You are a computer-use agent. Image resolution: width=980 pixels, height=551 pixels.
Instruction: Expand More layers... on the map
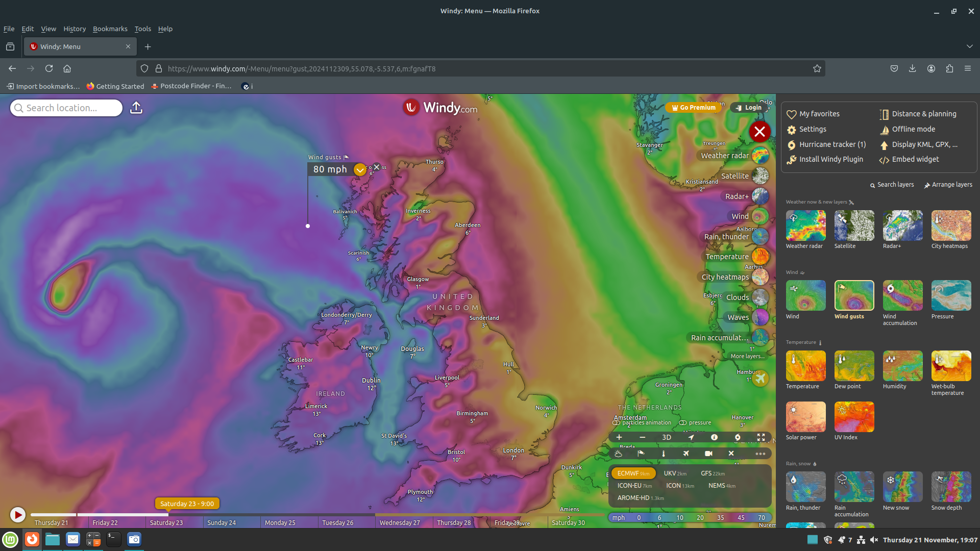coord(747,356)
